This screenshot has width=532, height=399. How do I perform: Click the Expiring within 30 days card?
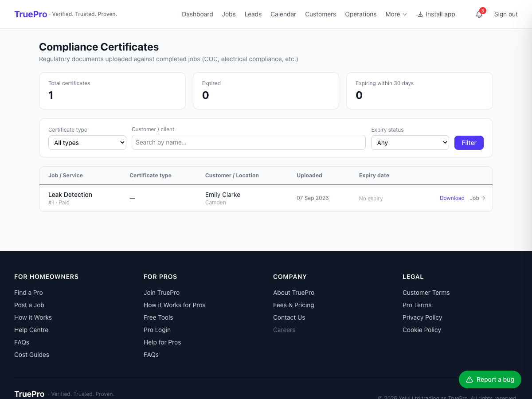419,91
